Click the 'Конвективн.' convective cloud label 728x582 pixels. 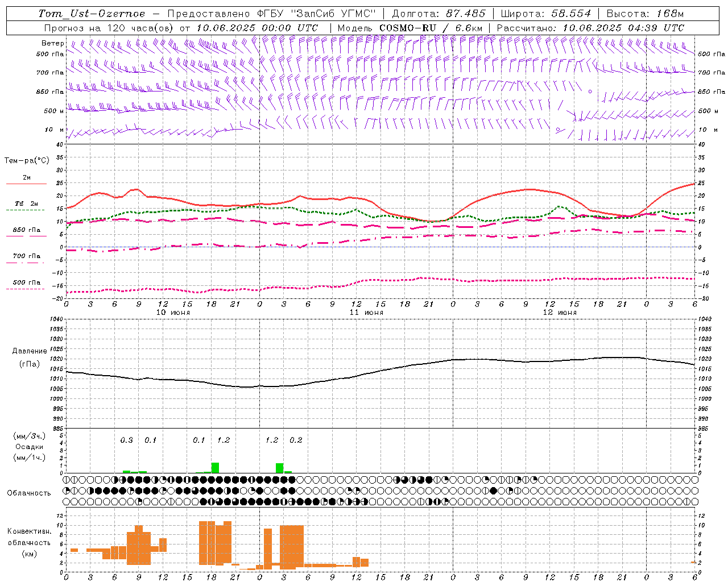pyautogui.click(x=30, y=531)
